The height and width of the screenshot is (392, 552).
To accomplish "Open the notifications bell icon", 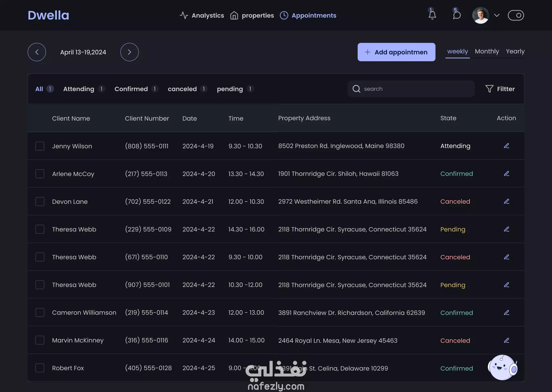I will point(432,15).
